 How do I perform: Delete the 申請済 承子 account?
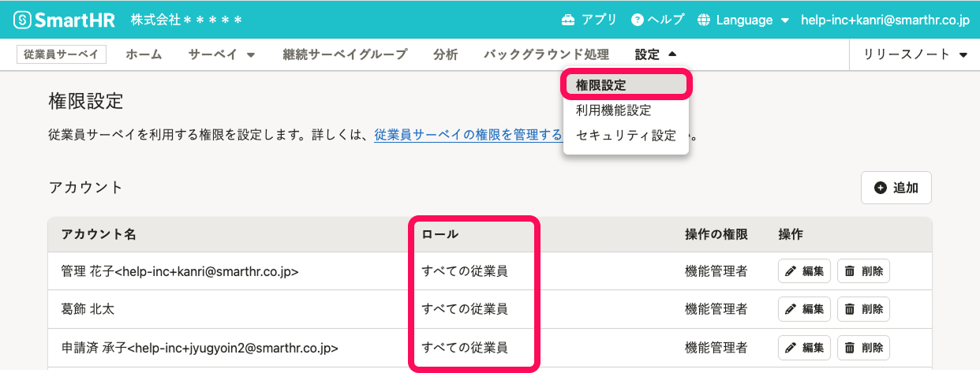863,347
